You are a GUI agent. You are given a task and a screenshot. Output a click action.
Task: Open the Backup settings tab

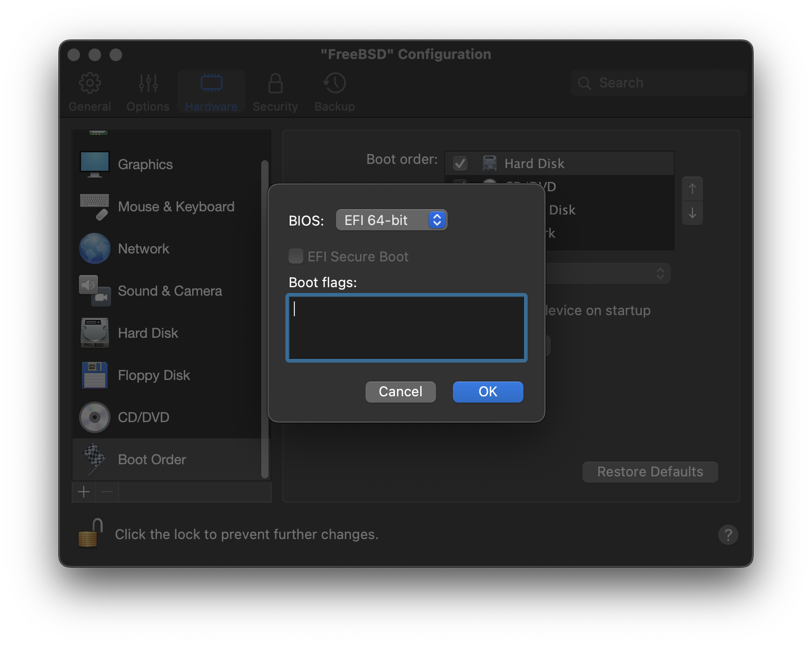tap(334, 91)
